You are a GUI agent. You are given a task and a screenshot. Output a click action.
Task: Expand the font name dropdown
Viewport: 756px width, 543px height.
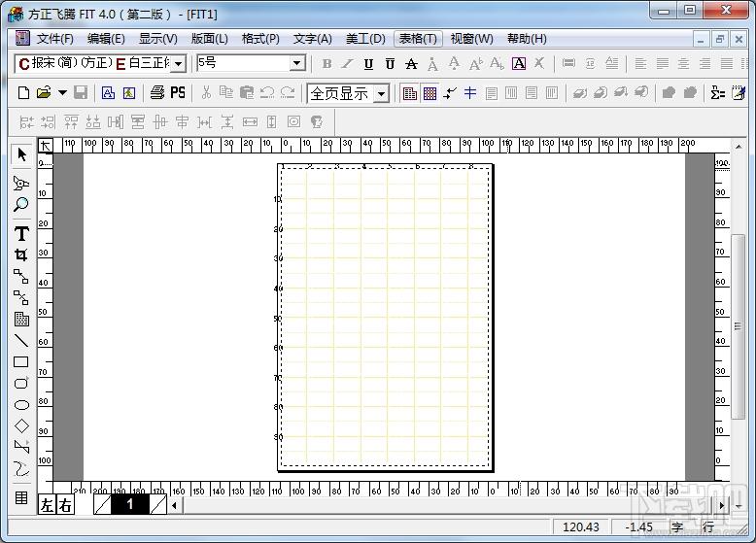[179, 63]
